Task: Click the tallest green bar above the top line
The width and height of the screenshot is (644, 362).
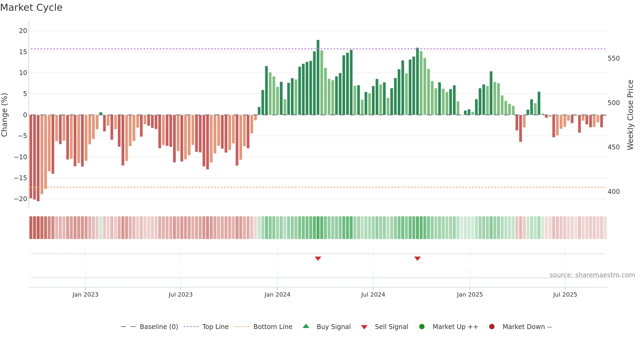Action: pos(318,77)
